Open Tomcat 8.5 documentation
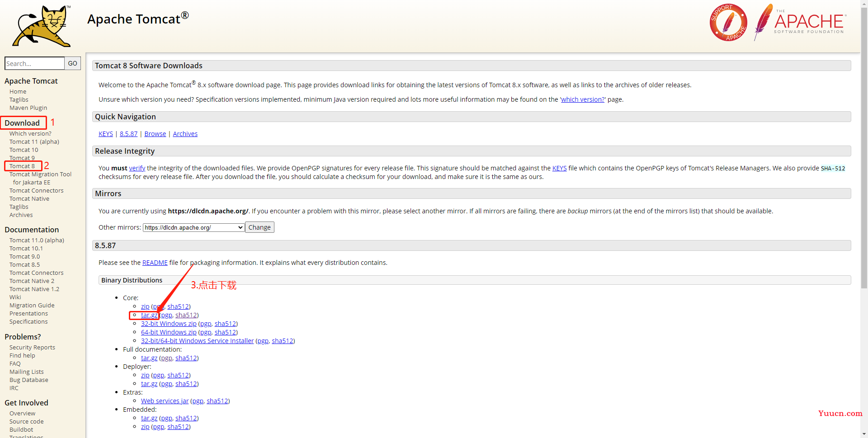The height and width of the screenshot is (438, 868). pos(25,264)
